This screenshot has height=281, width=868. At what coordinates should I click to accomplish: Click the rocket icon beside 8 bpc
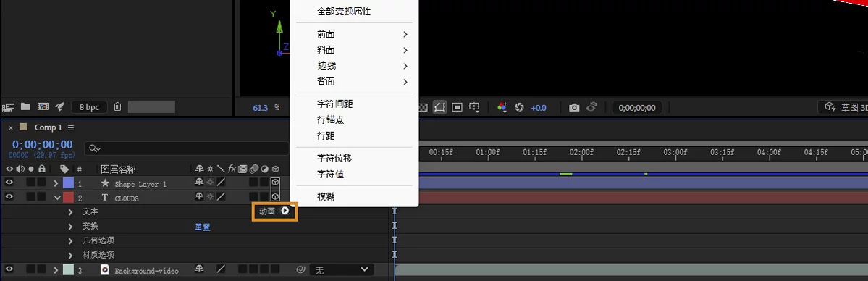tap(60, 106)
